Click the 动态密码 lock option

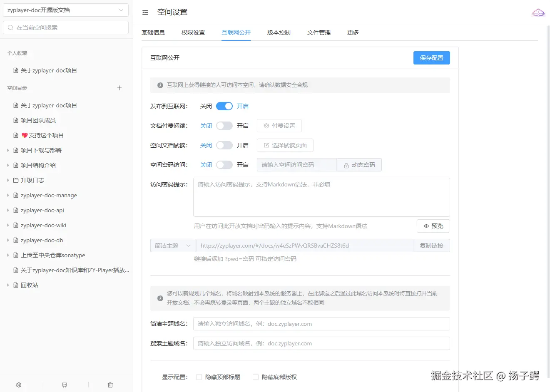click(359, 165)
